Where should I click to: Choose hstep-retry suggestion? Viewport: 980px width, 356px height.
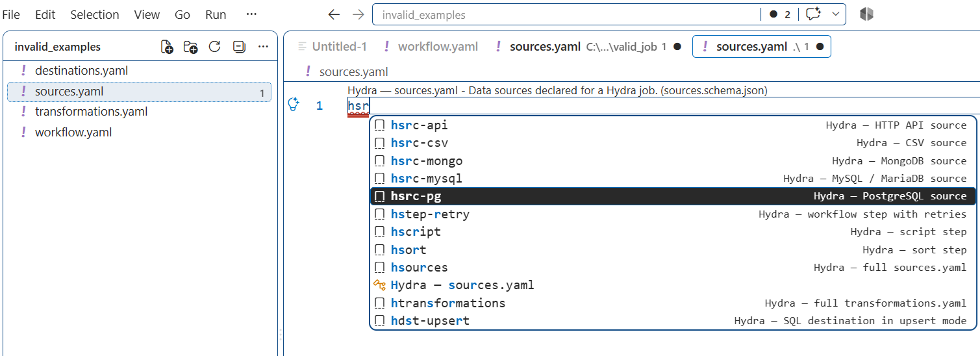click(x=673, y=214)
